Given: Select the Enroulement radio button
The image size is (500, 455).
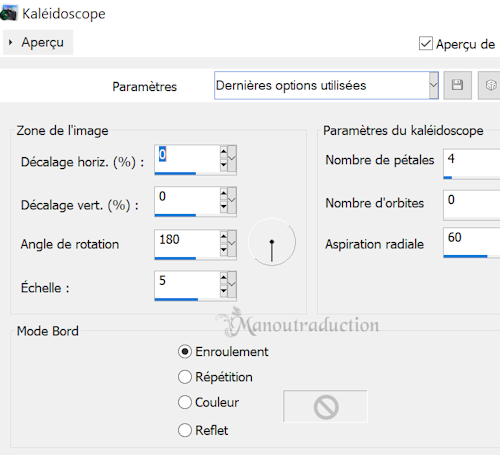Looking at the screenshot, I should (185, 352).
